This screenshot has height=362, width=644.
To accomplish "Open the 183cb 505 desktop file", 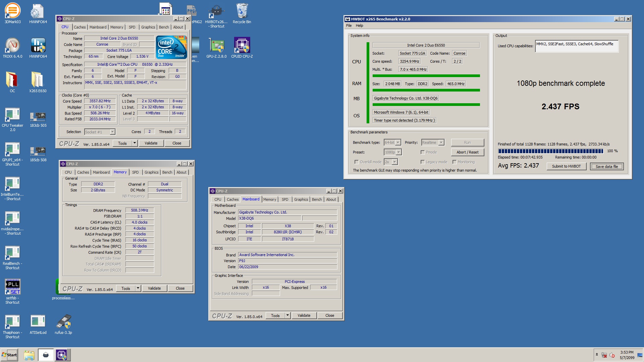I will pyautogui.click(x=38, y=119).
